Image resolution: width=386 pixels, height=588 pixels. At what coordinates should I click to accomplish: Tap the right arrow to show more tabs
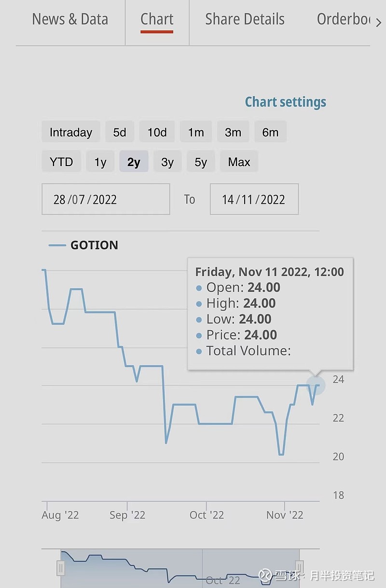tap(378, 23)
